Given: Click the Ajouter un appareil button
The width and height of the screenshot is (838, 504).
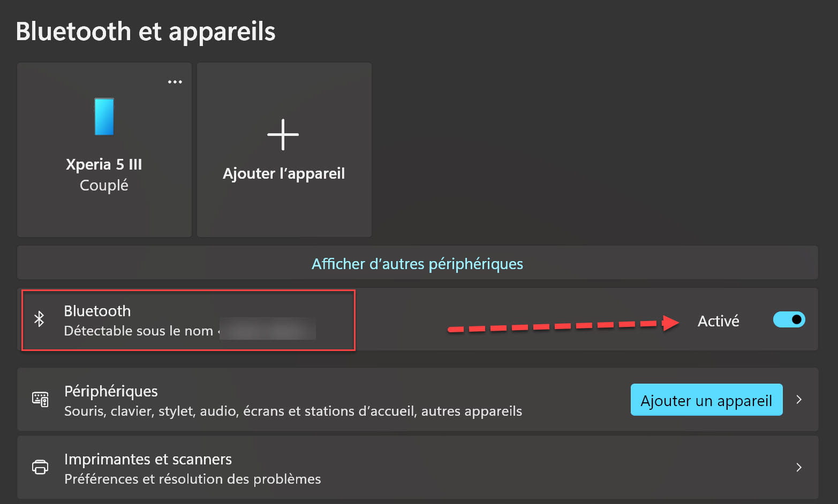Looking at the screenshot, I should (706, 400).
